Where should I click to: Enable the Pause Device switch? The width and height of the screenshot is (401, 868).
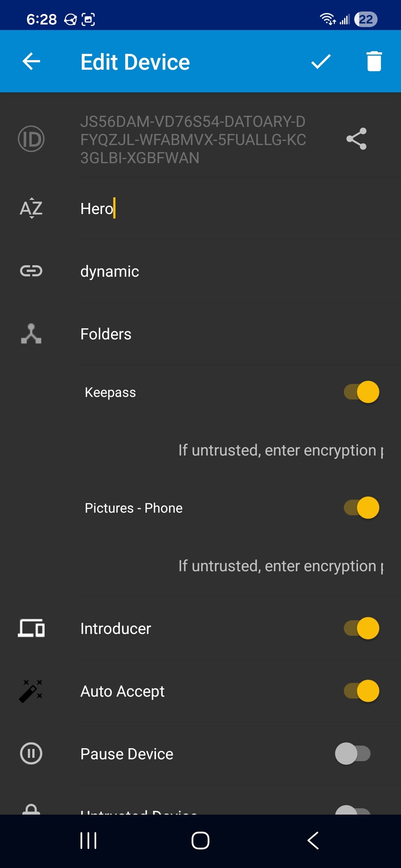pos(353,753)
